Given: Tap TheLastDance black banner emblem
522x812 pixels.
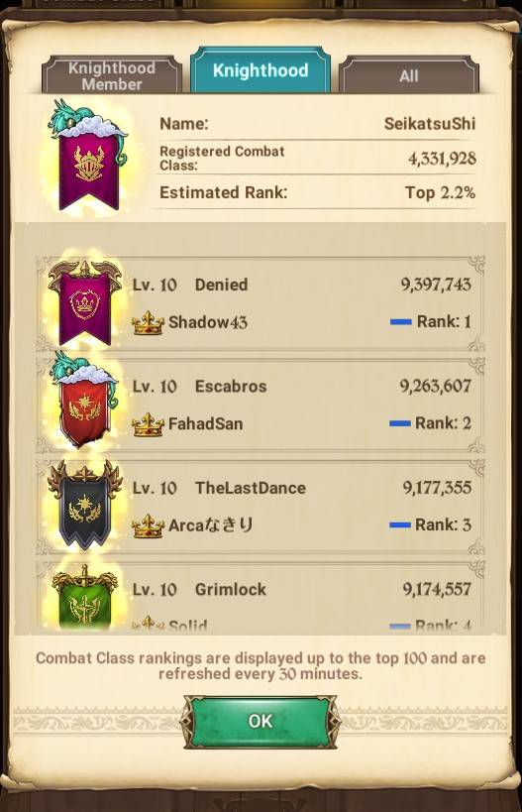Looking at the screenshot, I should pos(85,505).
